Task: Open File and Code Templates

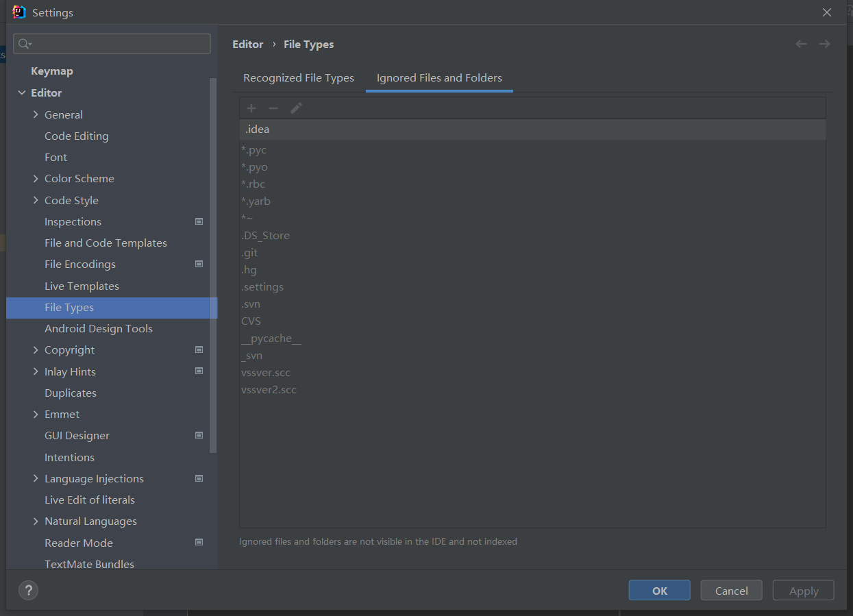Action: [x=106, y=243]
